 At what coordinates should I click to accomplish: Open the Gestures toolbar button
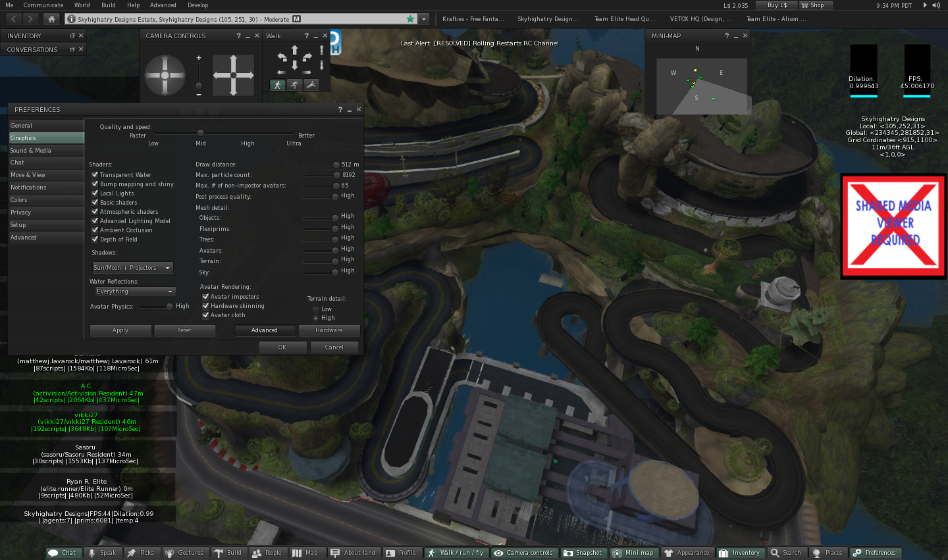click(x=184, y=553)
